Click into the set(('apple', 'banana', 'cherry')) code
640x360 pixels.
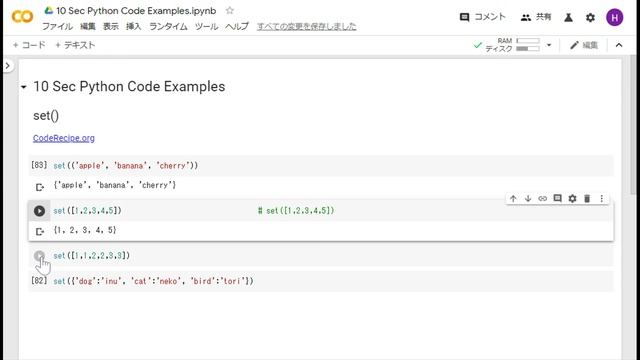pos(126,166)
